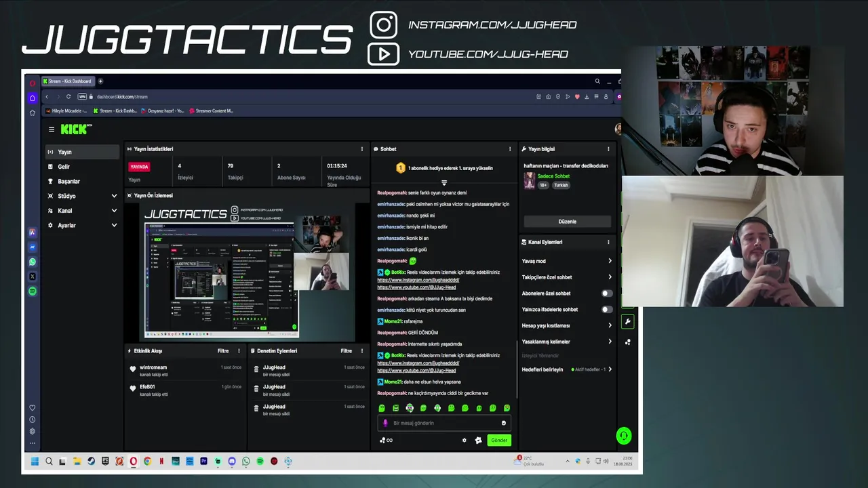
Task: Click the VPN badge in the address bar
Action: pos(82,97)
